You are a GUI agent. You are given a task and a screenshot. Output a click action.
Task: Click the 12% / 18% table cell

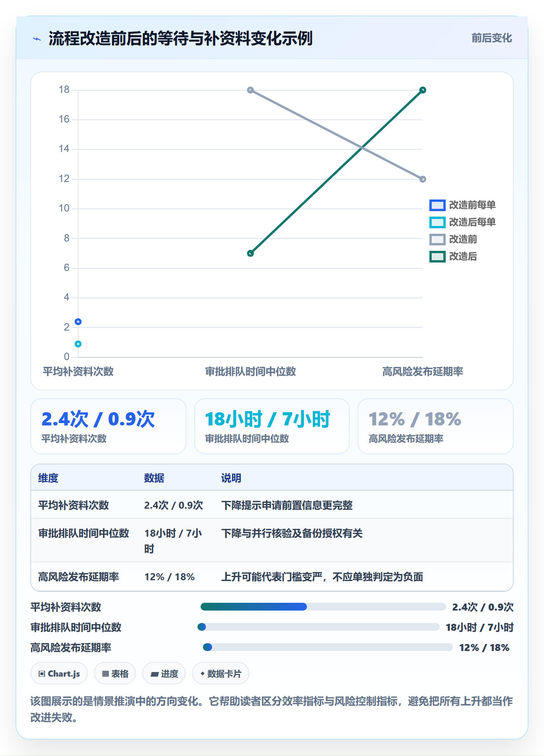tap(169, 577)
